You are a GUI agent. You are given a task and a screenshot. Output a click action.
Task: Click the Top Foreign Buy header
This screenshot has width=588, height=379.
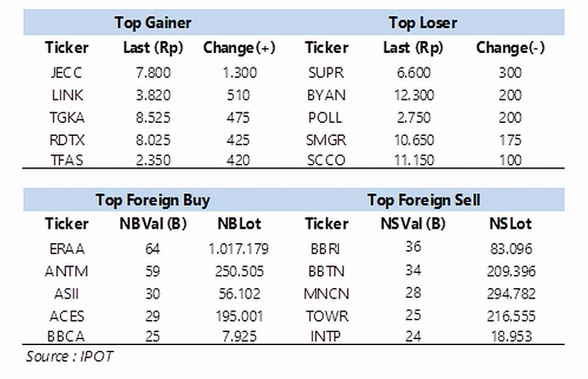(153, 200)
